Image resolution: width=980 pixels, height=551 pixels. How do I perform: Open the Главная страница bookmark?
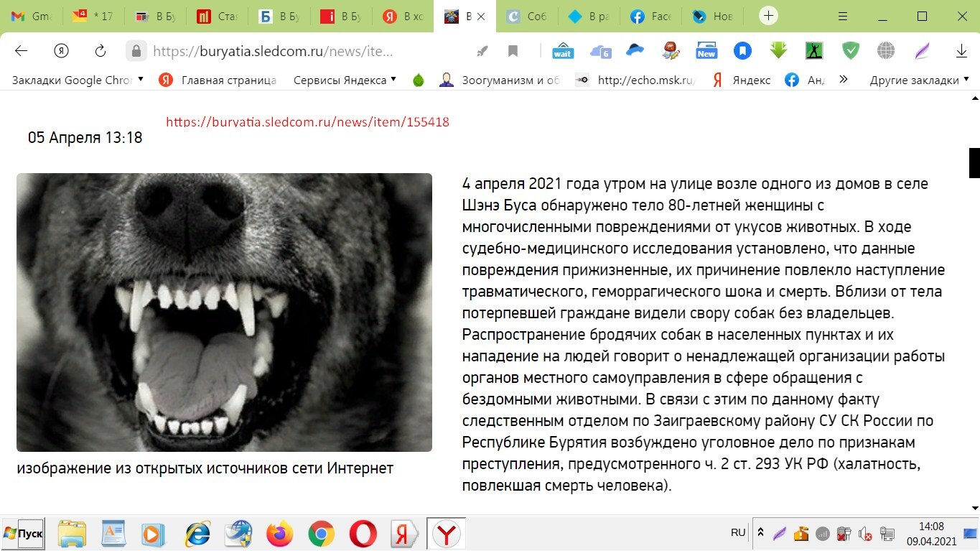tap(218, 80)
